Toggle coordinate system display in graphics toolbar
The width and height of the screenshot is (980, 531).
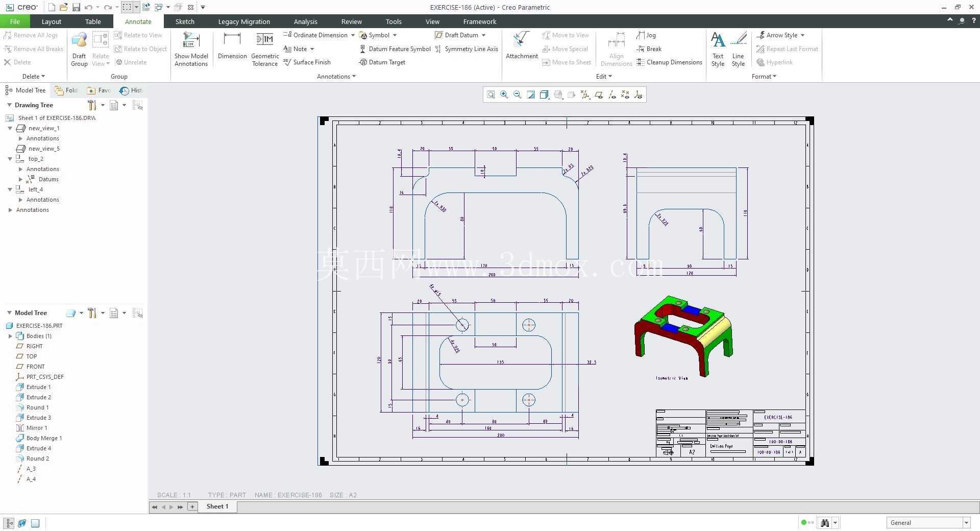639,94
